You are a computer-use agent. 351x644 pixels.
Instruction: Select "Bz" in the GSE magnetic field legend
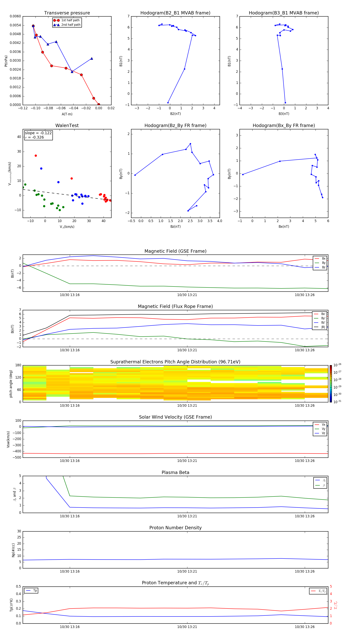coord(320,267)
